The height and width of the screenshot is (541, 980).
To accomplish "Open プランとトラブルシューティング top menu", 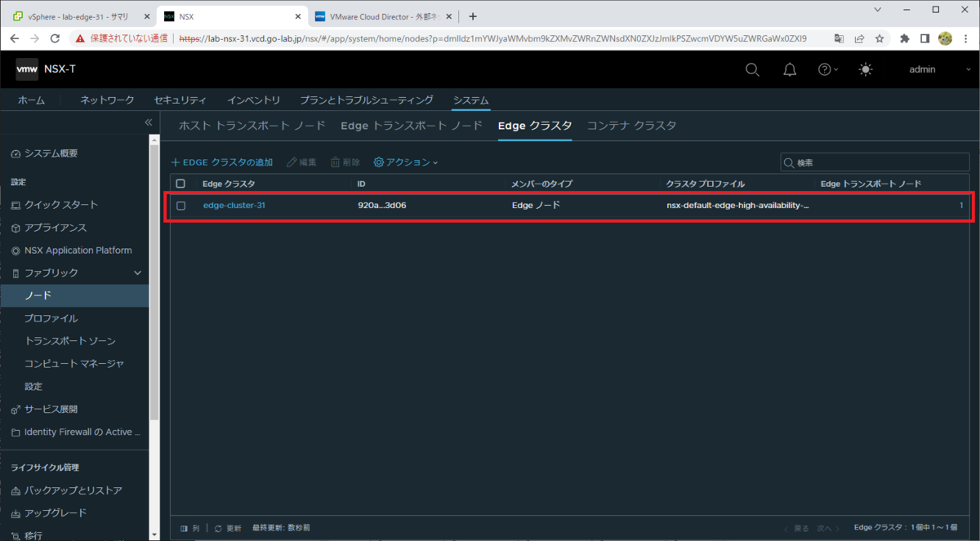I will point(367,100).
